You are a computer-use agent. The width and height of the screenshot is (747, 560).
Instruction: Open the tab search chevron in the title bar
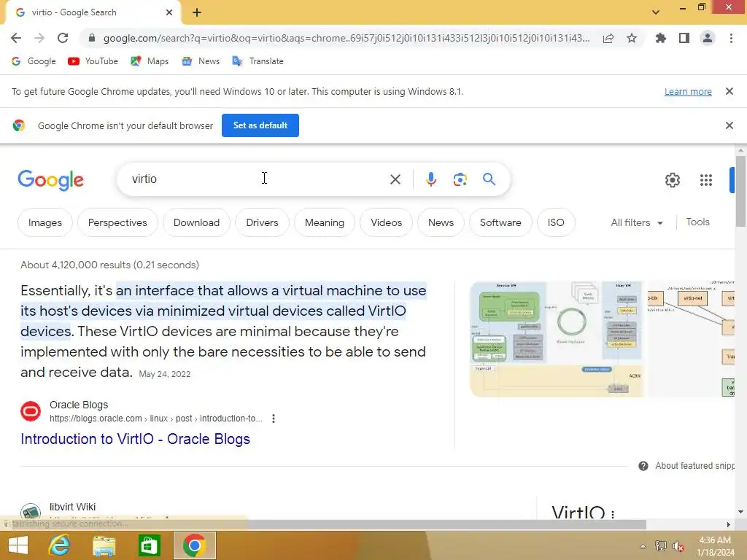click(656, 12)
